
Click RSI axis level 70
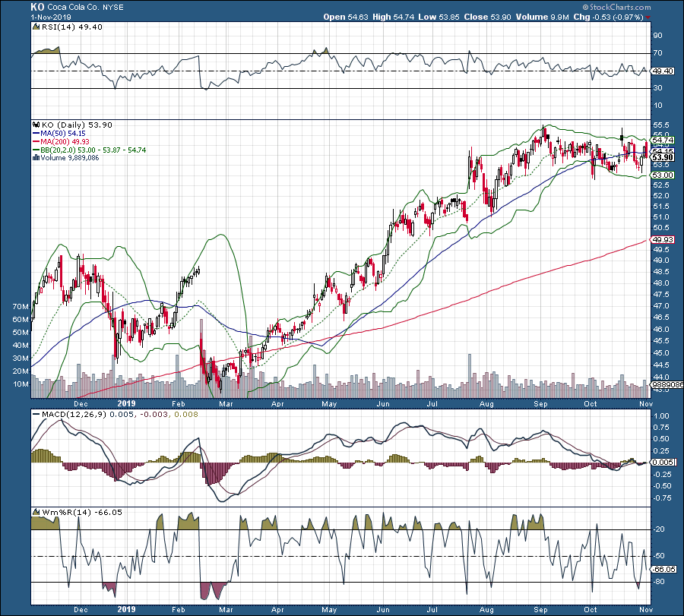pos(657,53)
